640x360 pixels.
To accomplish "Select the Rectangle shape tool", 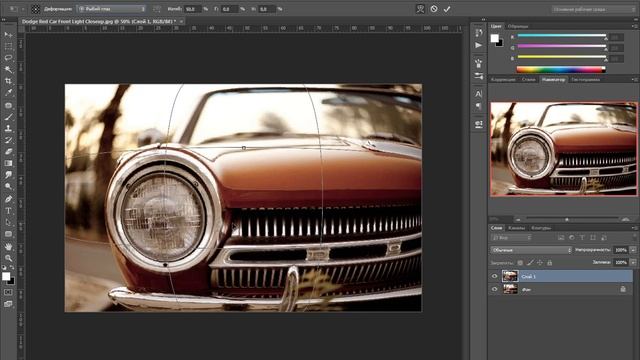I will (8, 234).
